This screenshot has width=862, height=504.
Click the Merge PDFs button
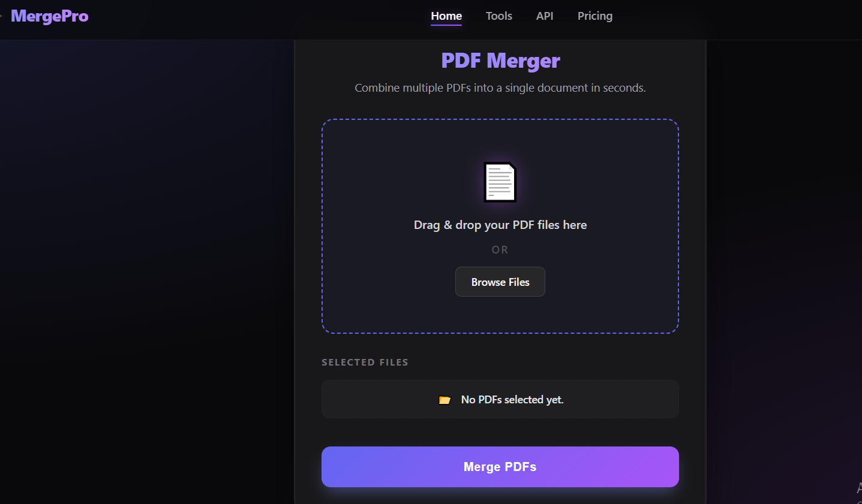[500, 467]
